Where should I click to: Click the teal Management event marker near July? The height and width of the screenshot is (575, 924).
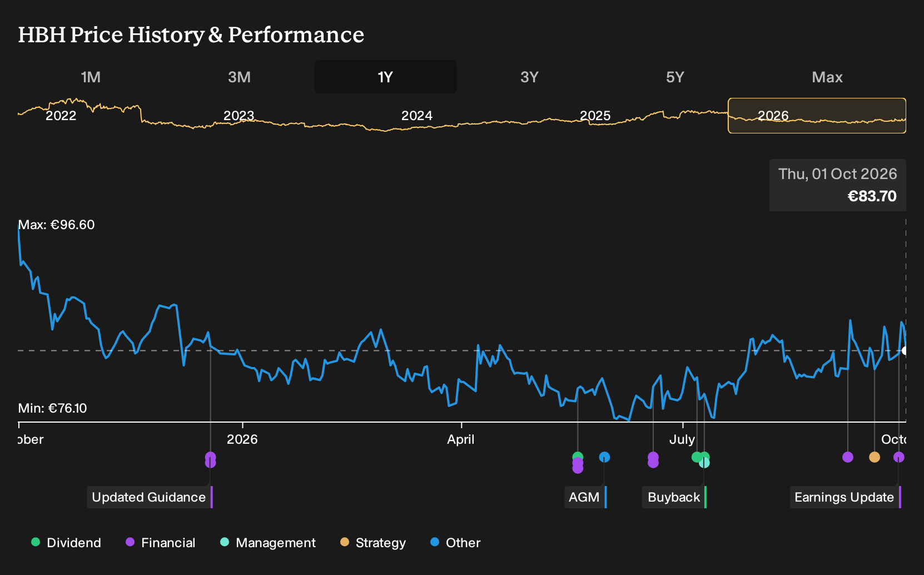[x=704, y=463]
